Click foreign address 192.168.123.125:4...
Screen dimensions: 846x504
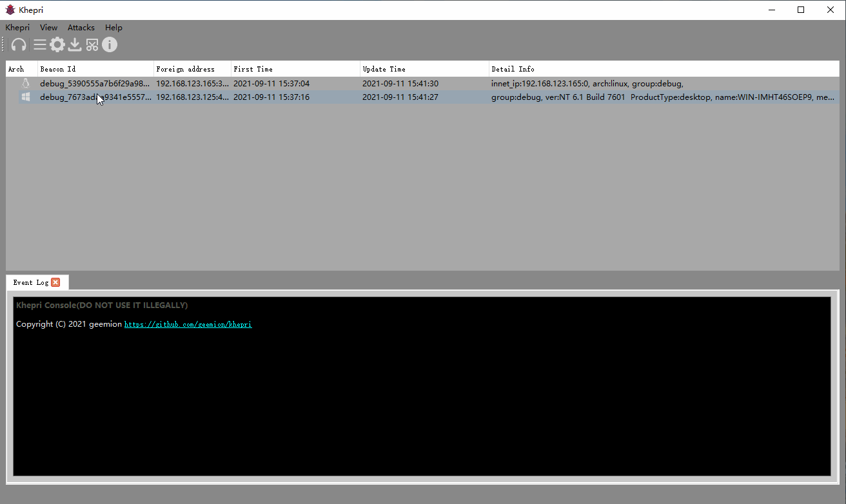(192, 97)
